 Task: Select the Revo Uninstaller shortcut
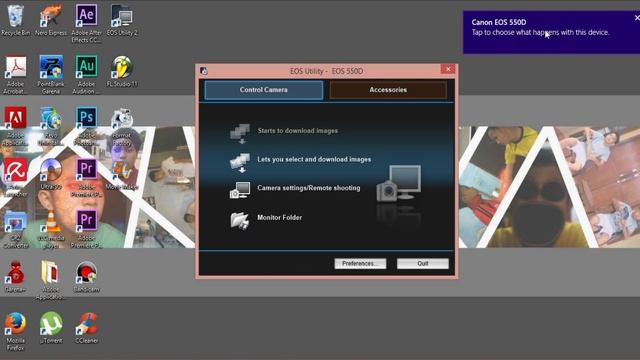pos(51,127)
